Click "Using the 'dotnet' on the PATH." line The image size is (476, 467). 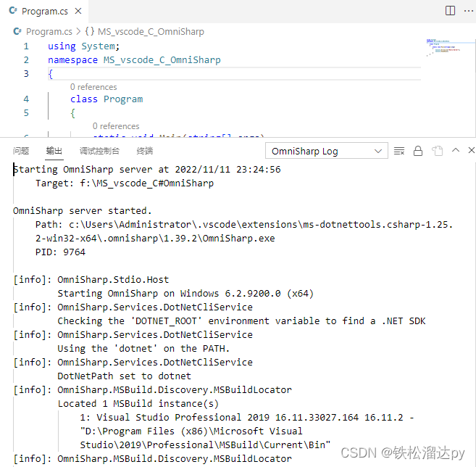[143, 349]
